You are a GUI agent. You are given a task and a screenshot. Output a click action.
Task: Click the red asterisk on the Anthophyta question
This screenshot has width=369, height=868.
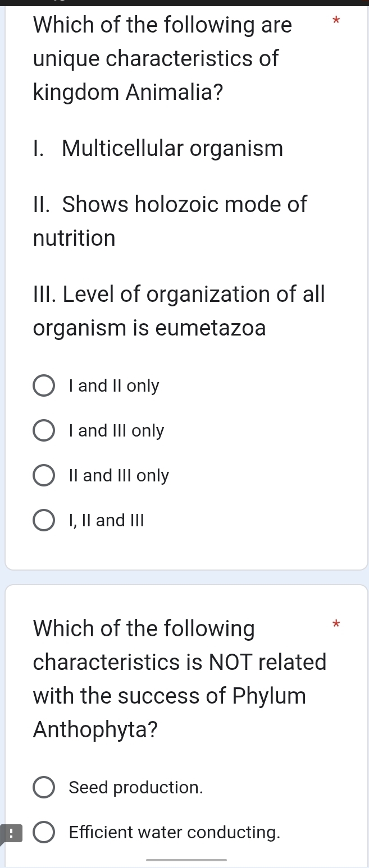tap(336, 624)
